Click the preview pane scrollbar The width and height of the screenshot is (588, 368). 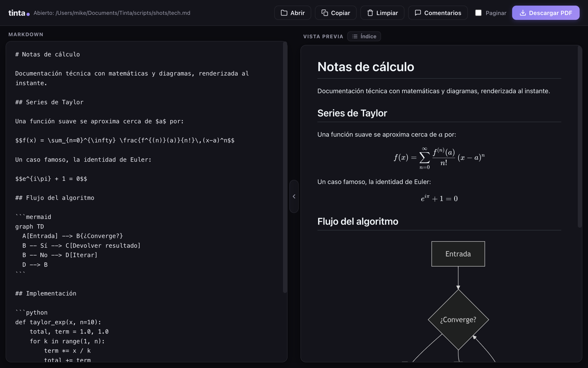pyautogui.click(x=580, y=137)
